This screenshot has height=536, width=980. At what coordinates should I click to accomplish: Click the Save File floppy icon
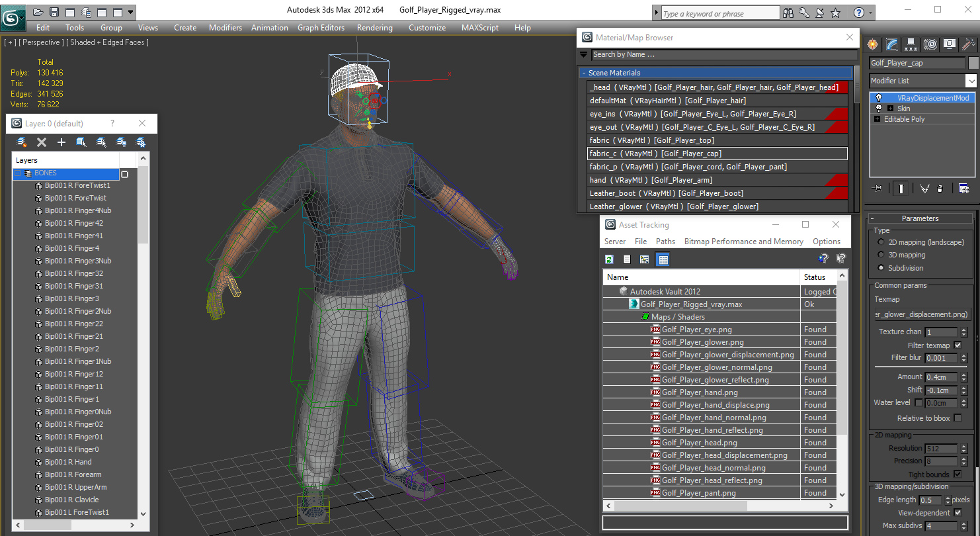(54, 12)
